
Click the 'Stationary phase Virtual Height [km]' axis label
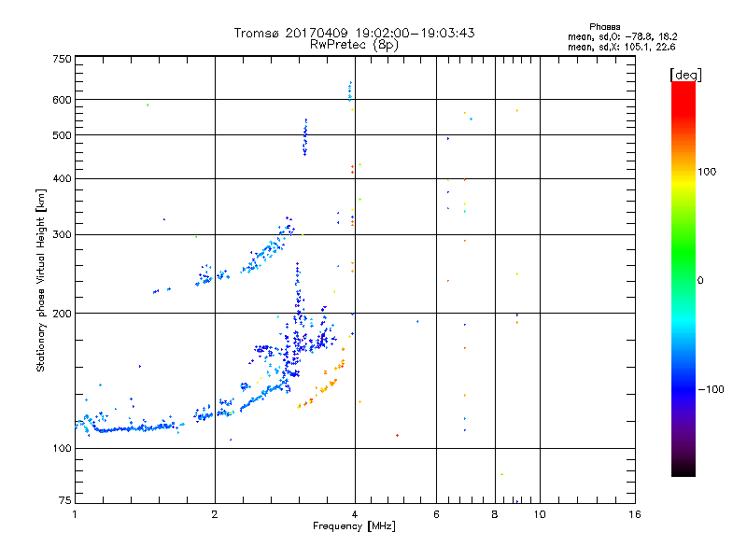[41, 280]
